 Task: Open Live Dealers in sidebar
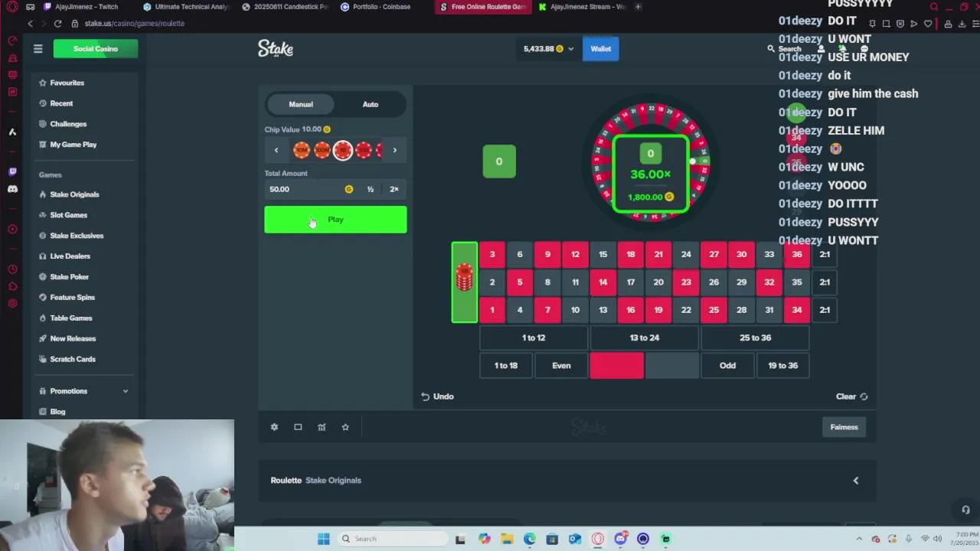click(x=70, y=256)
